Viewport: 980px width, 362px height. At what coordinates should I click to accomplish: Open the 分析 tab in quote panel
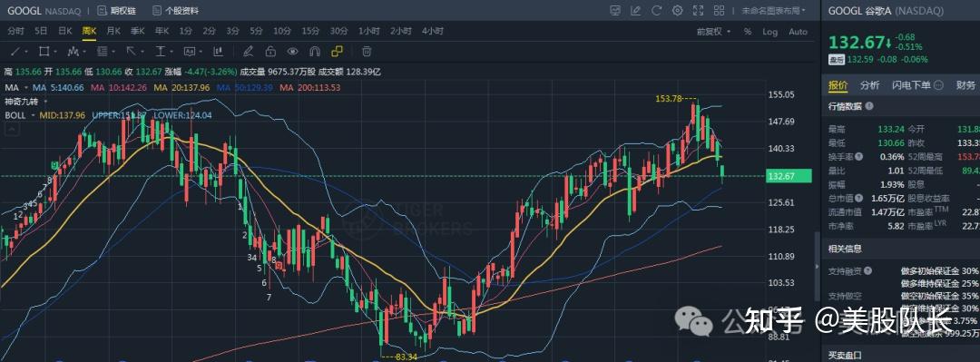coord(869,85)
